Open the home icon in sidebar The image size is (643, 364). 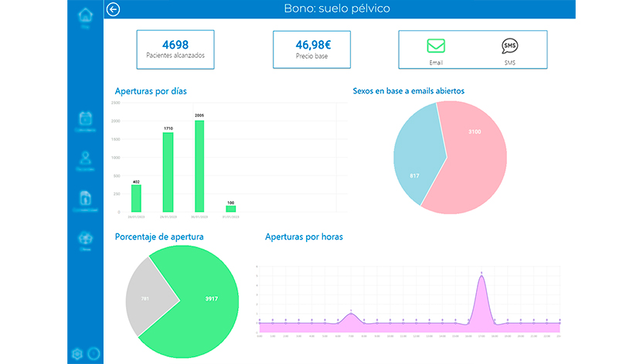point(85,15)
